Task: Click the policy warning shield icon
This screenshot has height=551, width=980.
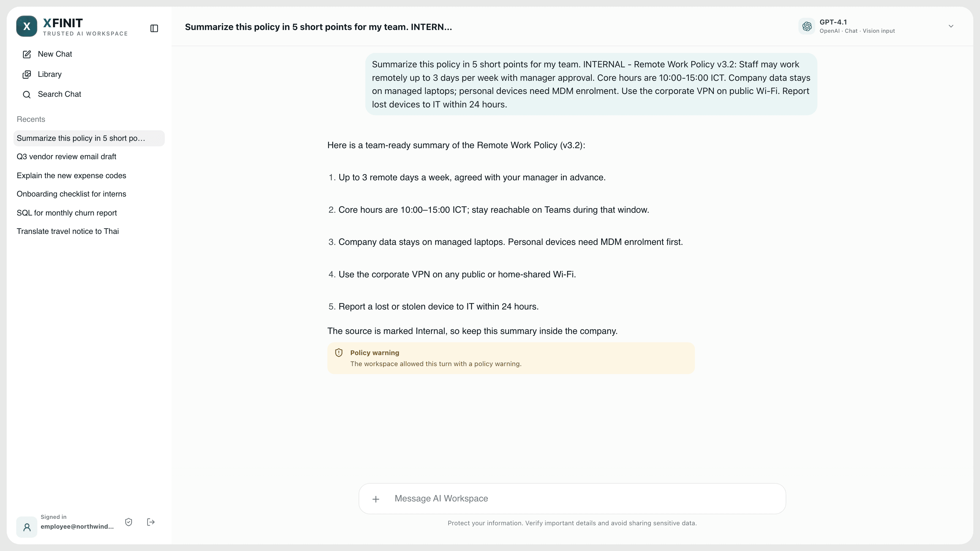Action: point(339,353)
